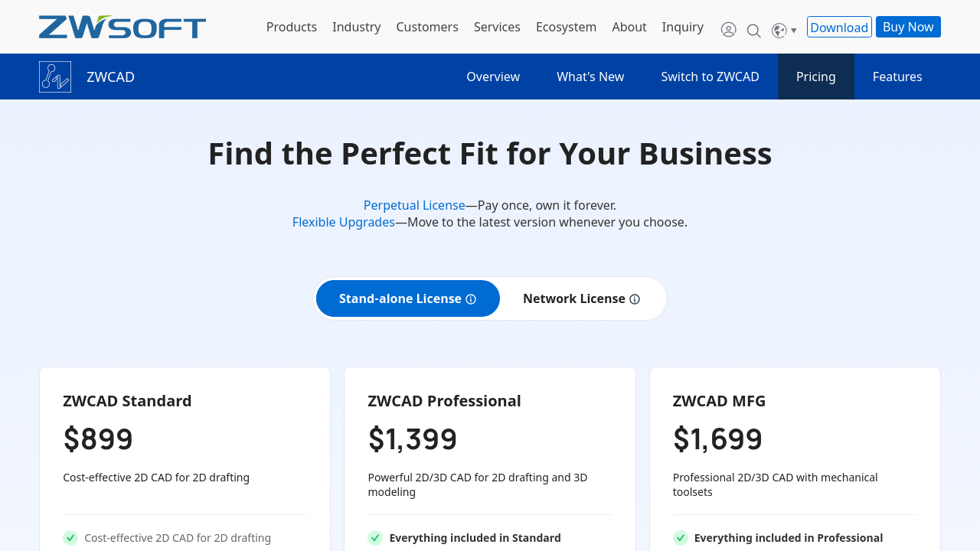The width and height of the screenshot is (980, 551).
Task: Click info icon beside Stand-alone License
Action: coord(471,299)
